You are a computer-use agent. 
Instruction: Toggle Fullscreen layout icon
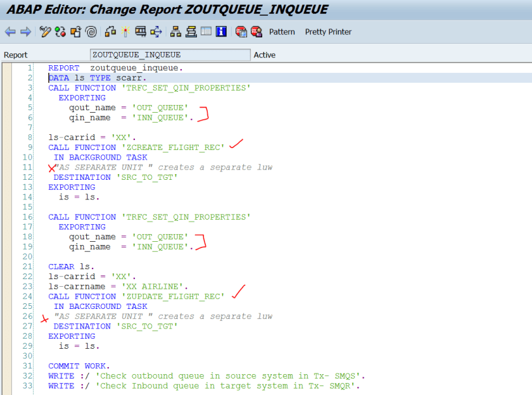(206, 32)
